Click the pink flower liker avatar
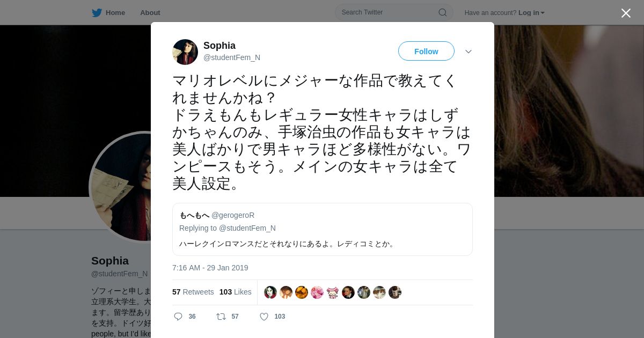The height and width of the screenshot is (338, 644). click(317, 292)
